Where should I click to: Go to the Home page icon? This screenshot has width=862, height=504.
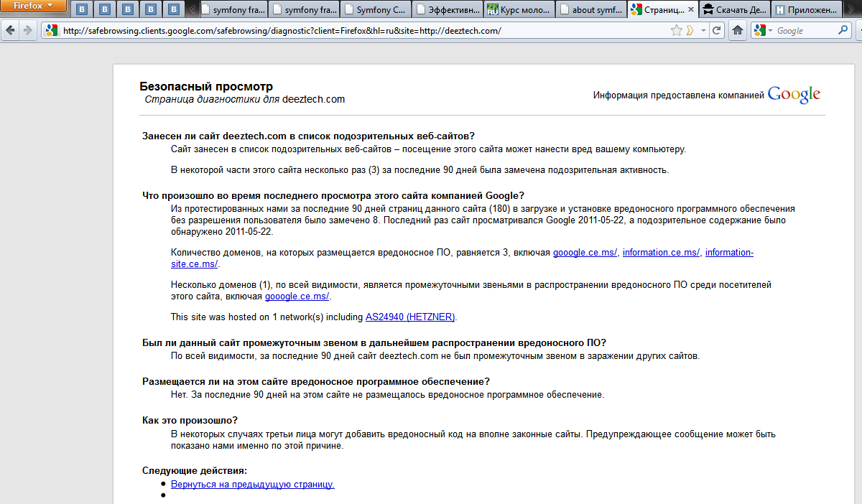tap(737, 30)
